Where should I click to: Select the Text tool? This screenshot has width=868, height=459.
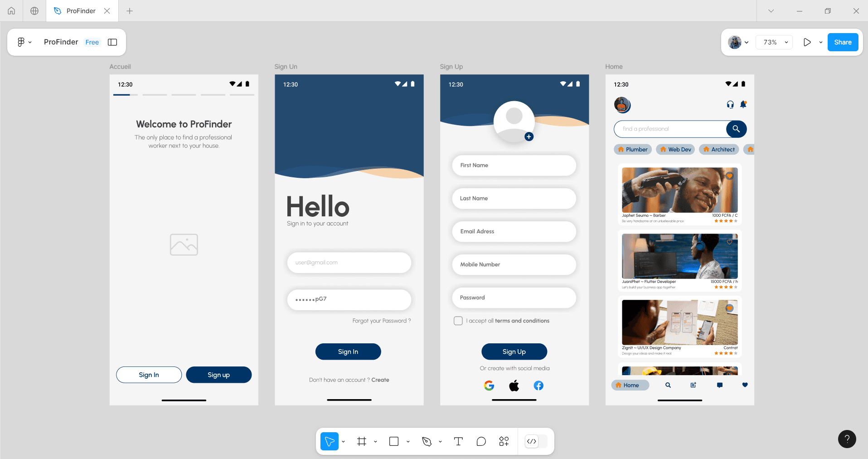coord(458,441)
